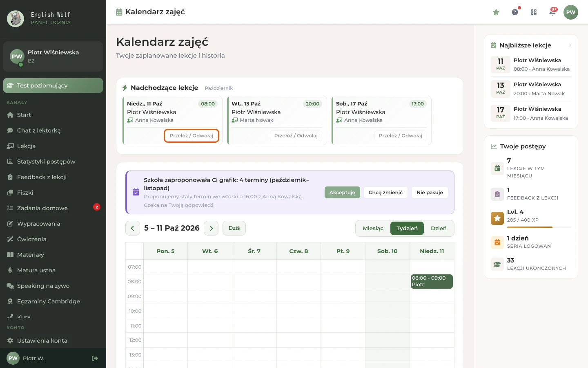Switch calendar to Dzień view
The image size is (588, 368).
(x=439, y=229)
